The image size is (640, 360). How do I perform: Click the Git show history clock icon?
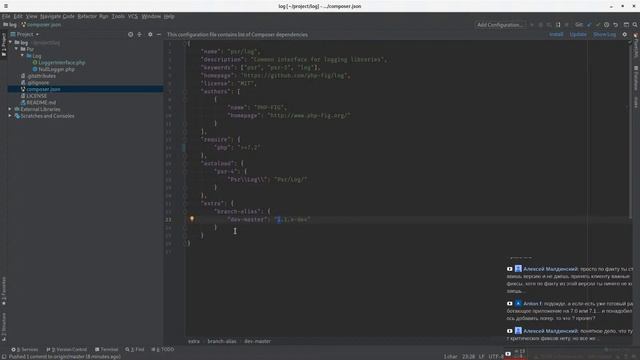point(607,25)
